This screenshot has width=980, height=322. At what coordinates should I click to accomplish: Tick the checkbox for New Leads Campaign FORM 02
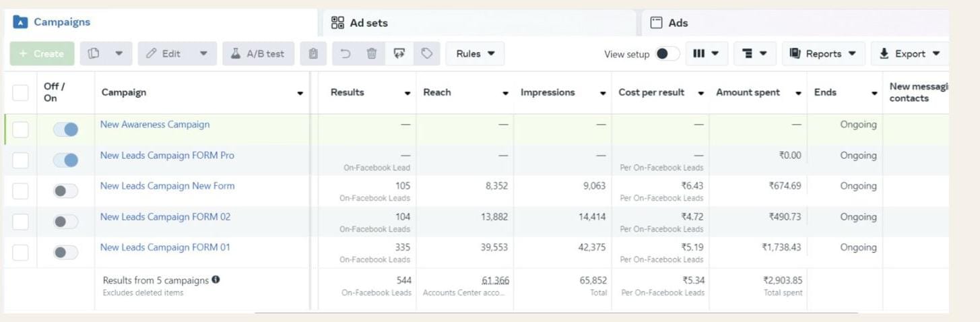(21, 222)
